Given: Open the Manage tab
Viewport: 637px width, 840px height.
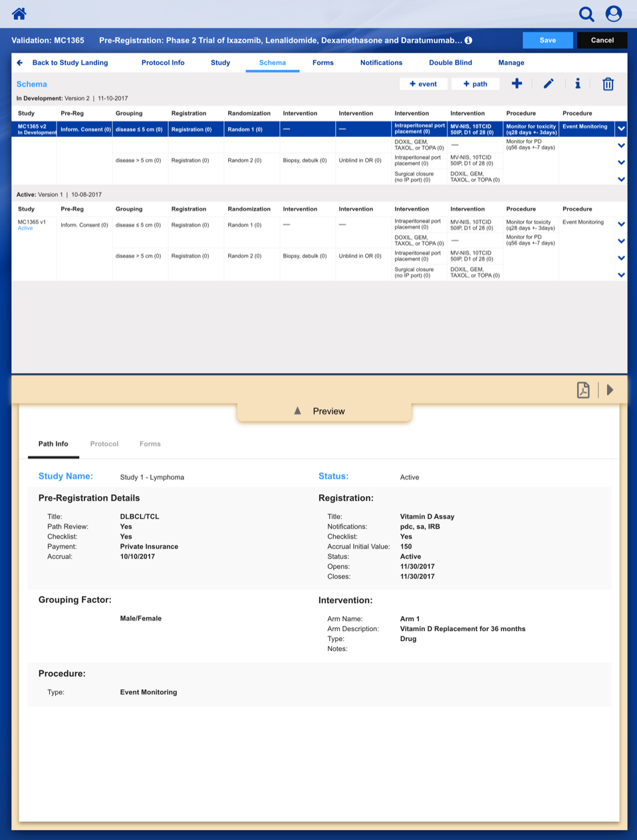Looking at the screenshot, I should pyautogui.click(x=511, y=63).
